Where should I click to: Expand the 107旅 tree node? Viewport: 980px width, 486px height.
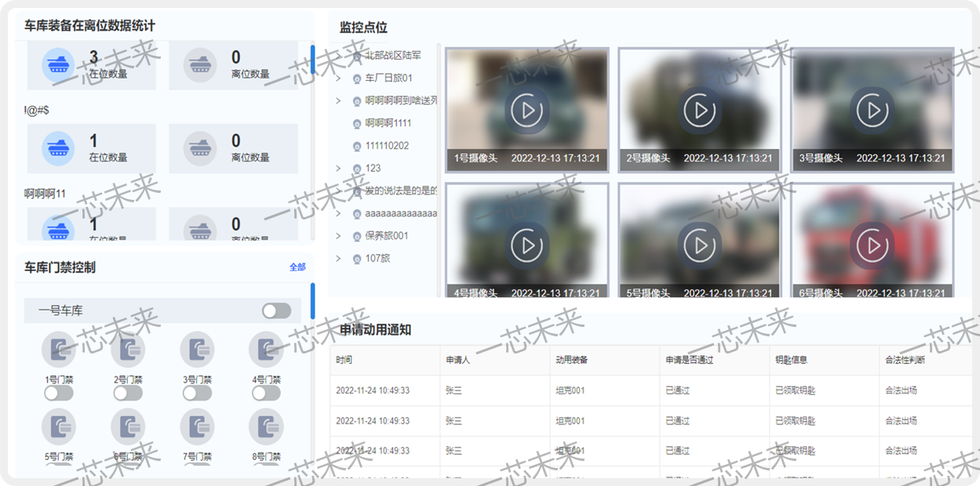[x=338, y=259]
